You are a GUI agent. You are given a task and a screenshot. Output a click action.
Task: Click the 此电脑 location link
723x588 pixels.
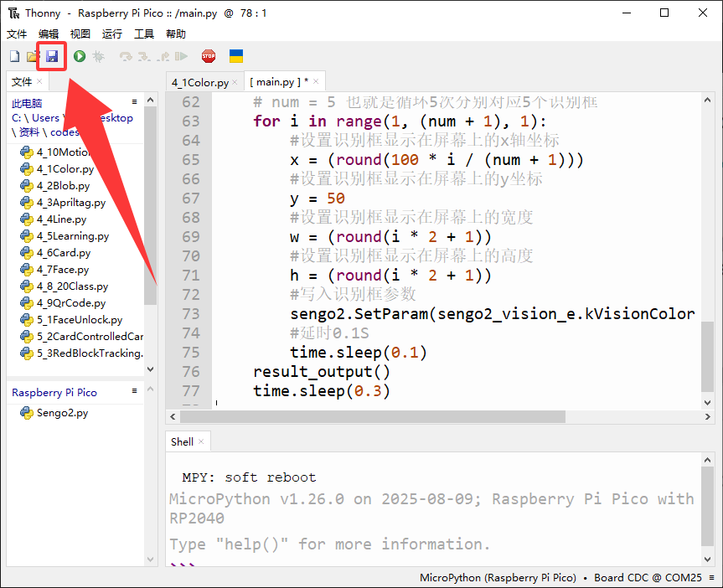coord(27,103)
